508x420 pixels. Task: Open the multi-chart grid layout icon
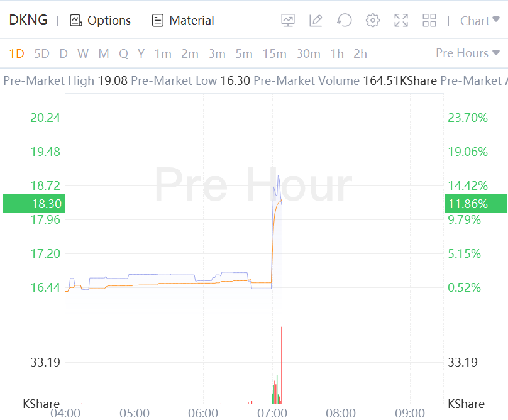pyautogui.click(x=429, y=21)
